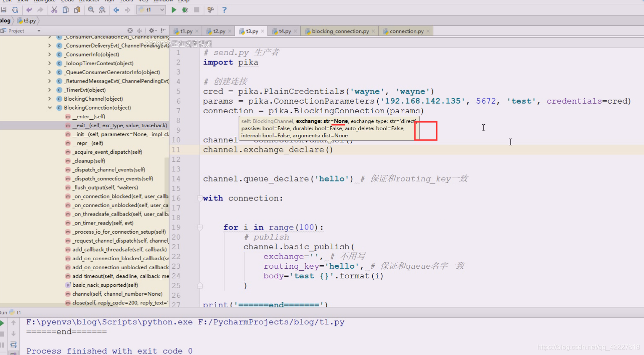Screen dimensions: 644x355
Task: Close the blocking_connection.py tab
Action: pos(374,31)
